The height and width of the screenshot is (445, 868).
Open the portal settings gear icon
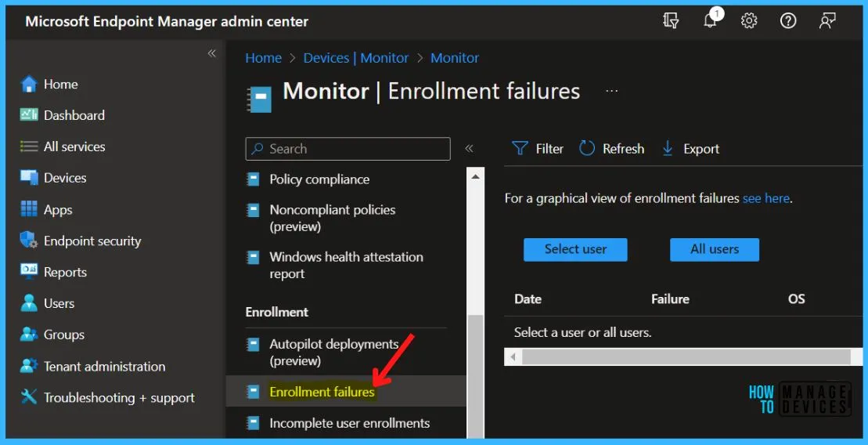pos(749,21)
